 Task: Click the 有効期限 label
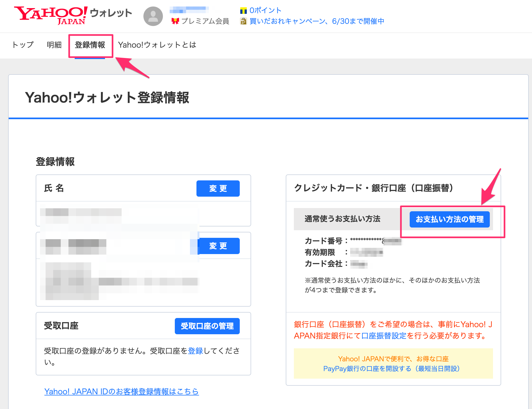(320, 252)
